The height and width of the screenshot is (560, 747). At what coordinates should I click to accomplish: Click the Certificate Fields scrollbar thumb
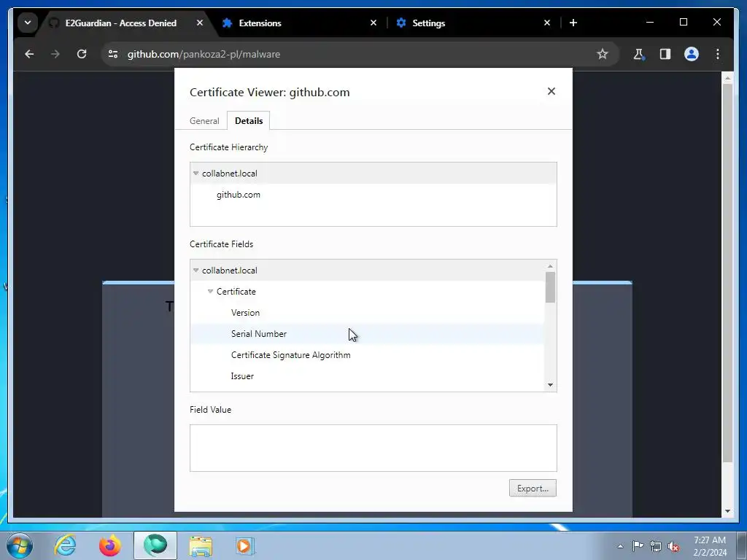tap(550, 287)
